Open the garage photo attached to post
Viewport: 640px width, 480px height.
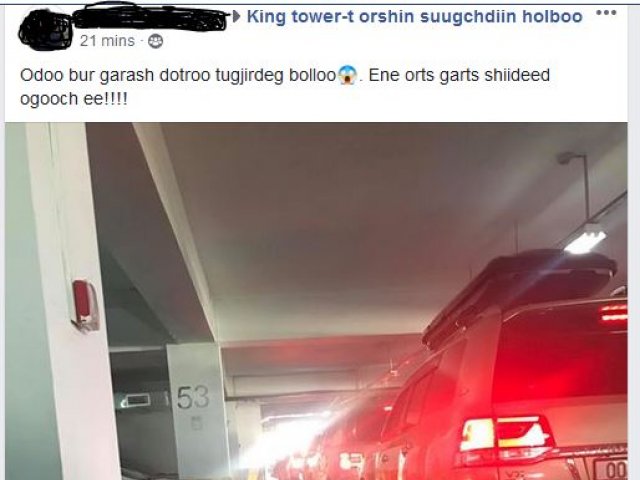click(x=316, y=301)
